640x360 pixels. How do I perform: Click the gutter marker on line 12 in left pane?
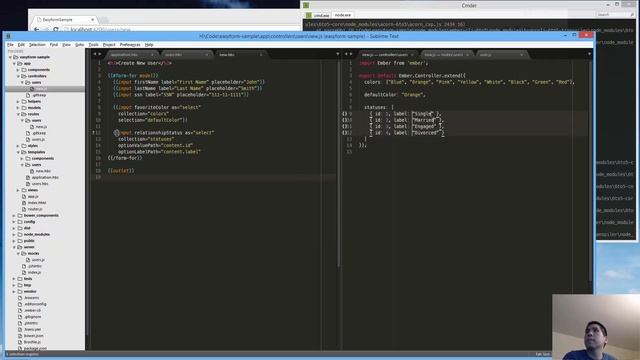coord(93,133)
